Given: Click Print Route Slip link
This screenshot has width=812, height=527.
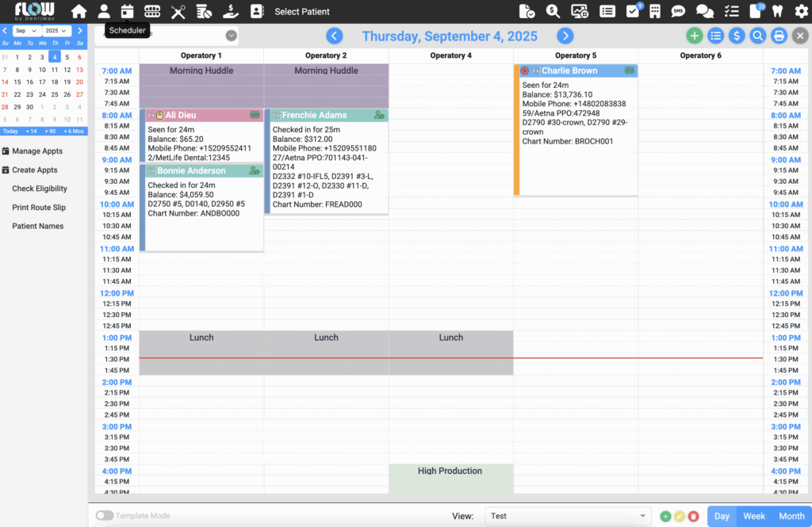Looking at the screenshot, I should point(39,208).
